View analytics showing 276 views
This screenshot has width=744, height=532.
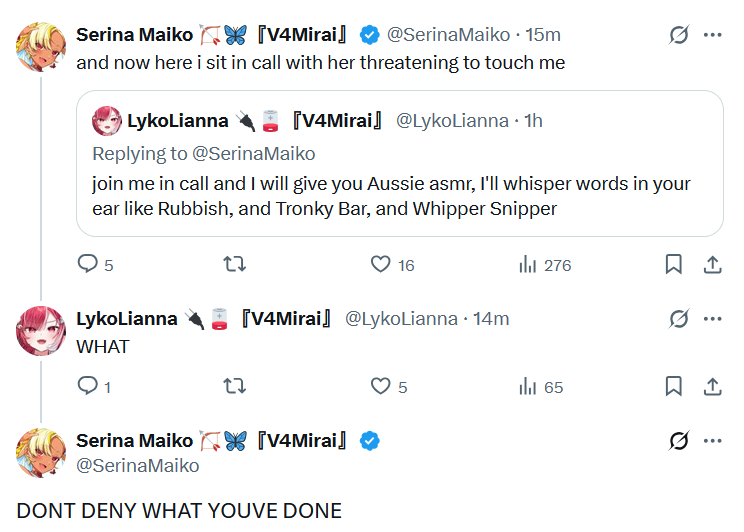(x=527, y=264)
